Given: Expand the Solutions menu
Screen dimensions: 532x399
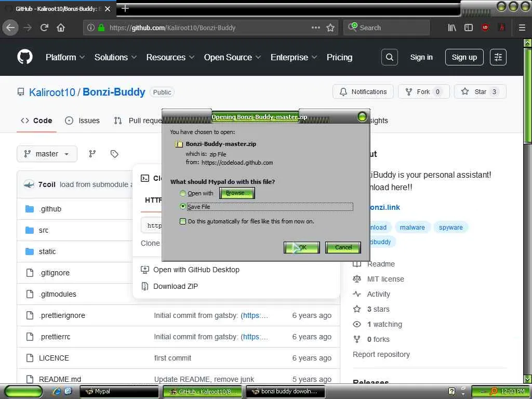Looking at the screenshot, I should coord(115,57).
